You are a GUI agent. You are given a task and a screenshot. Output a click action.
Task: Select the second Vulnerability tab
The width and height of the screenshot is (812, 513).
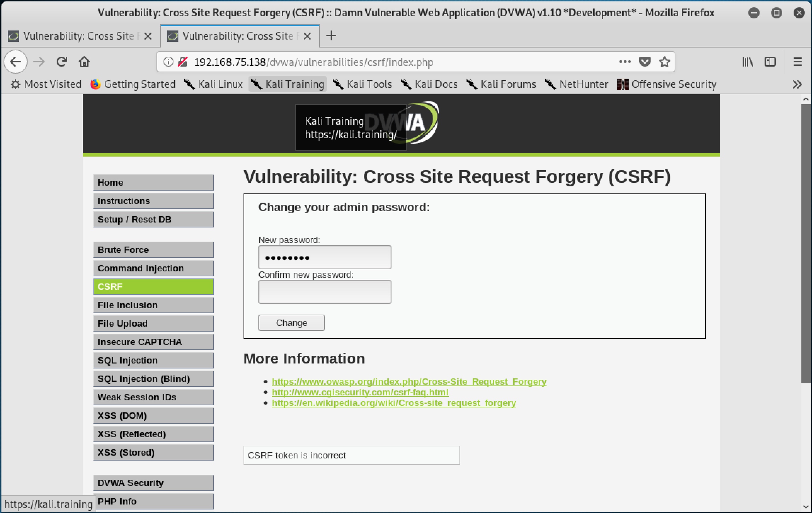click(x=240, y=36)
